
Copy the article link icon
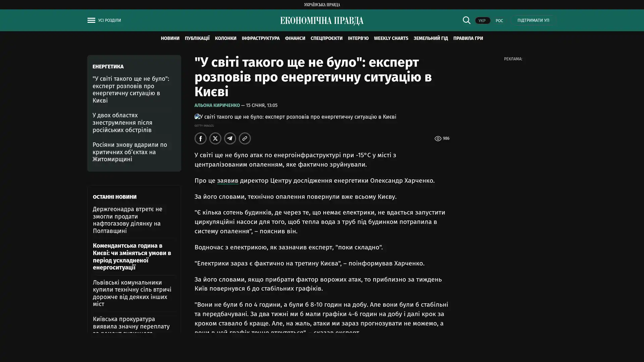coord(245,138)
